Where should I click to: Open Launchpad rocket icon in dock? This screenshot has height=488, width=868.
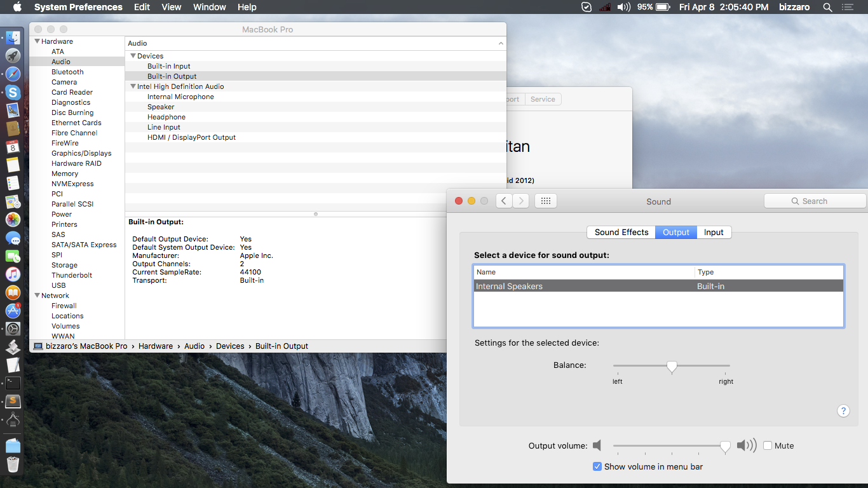coord(13,56)
